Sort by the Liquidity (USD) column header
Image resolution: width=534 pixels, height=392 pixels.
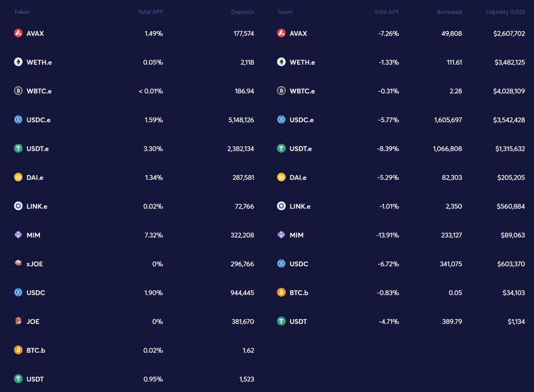point(505,12)
